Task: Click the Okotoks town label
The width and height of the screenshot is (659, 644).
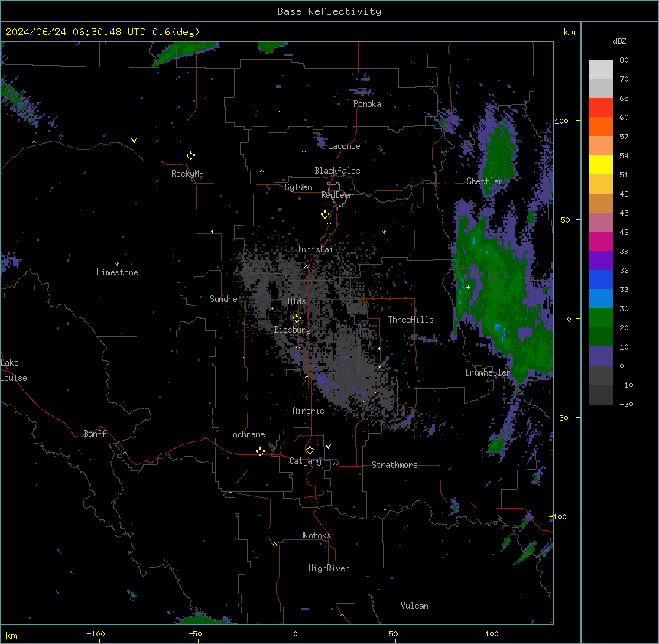Action: click(315, 535)
